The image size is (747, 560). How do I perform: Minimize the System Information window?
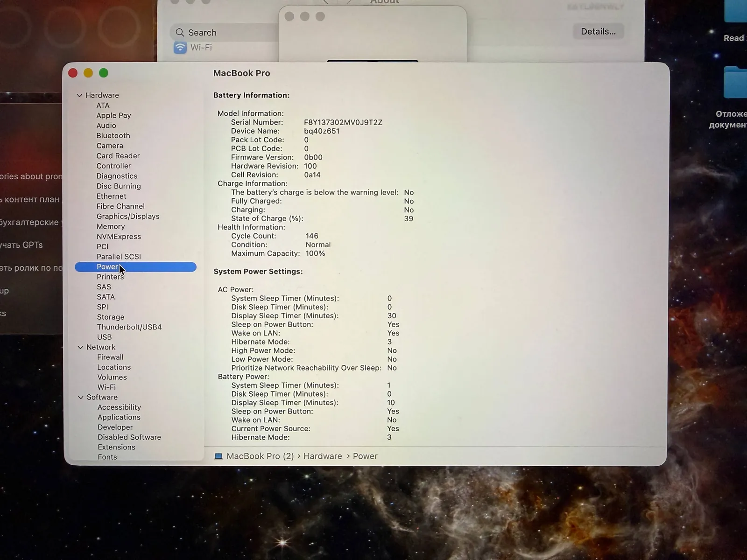pos(88,73)
